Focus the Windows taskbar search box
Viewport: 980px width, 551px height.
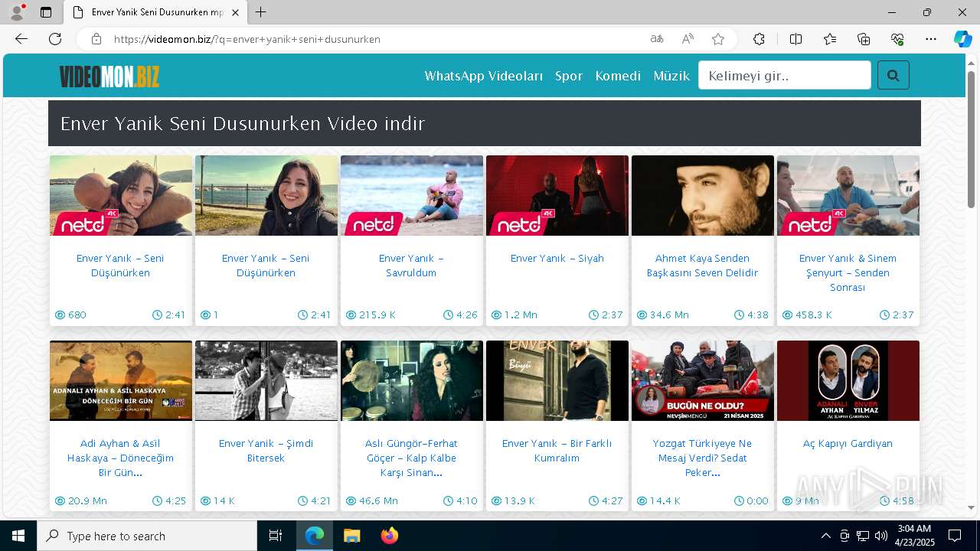(147, 536)
